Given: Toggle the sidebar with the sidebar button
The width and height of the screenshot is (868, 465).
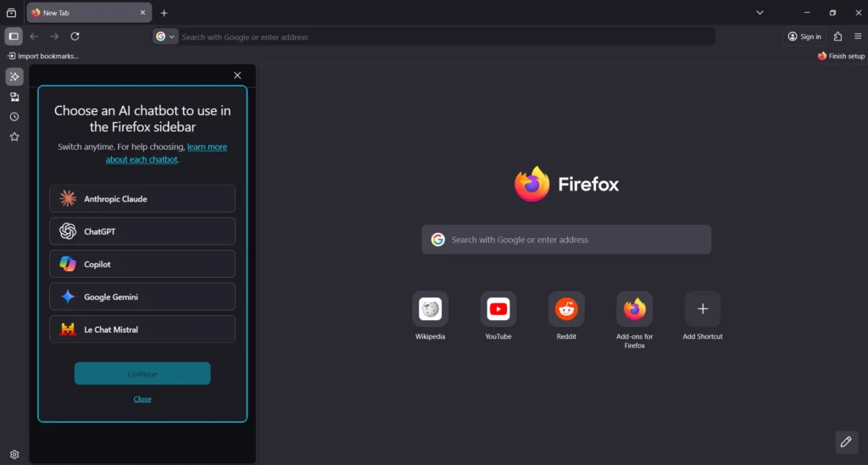Looking at the screenshot, I should tap(14, 36).
